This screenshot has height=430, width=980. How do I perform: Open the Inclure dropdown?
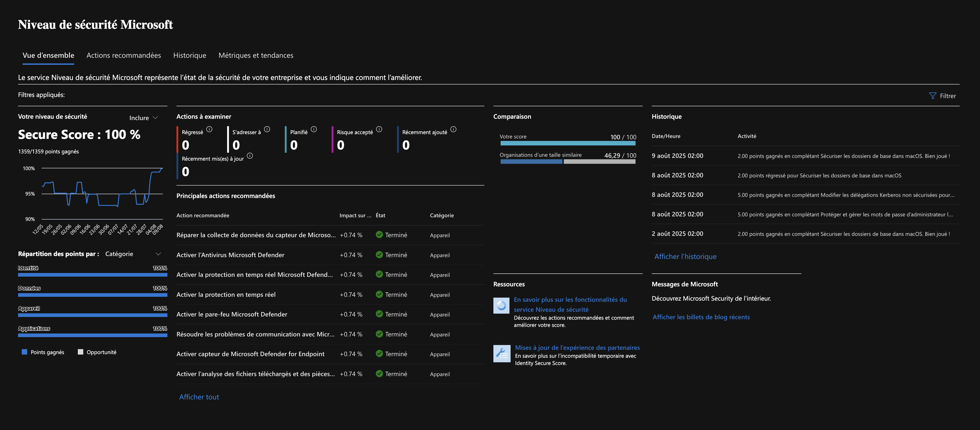click(143, 118)
